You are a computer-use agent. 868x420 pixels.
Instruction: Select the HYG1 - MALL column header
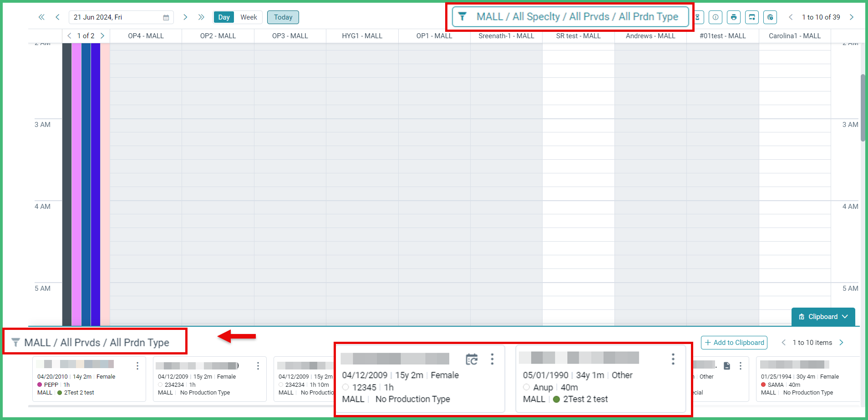[362, 35]
